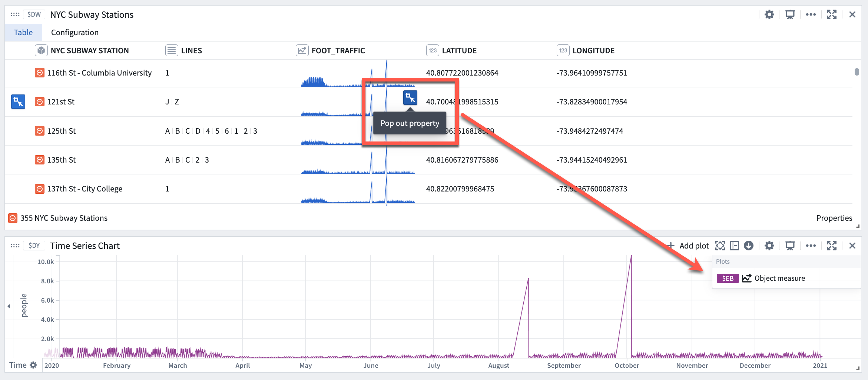Click the Properties link at table footer
Viewport: 868px width, 380px height.
[834, 218]
